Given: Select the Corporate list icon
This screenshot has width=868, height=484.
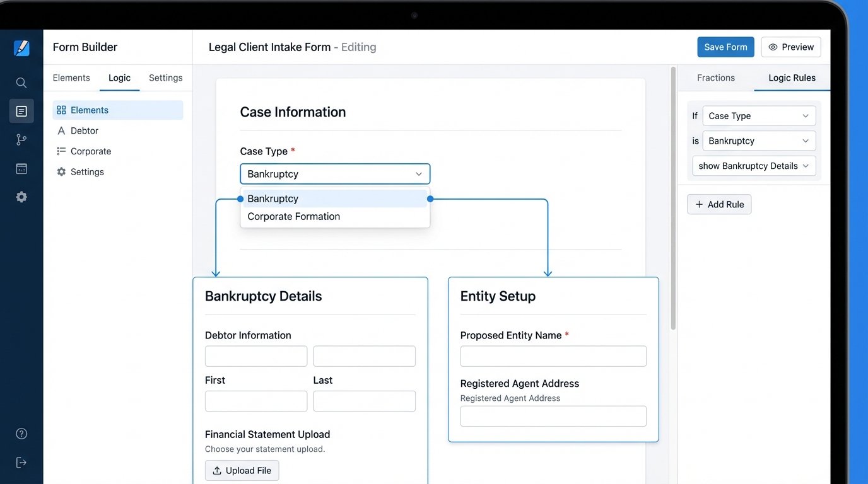Looking at the screenshot, I should (x=61, y=151).
